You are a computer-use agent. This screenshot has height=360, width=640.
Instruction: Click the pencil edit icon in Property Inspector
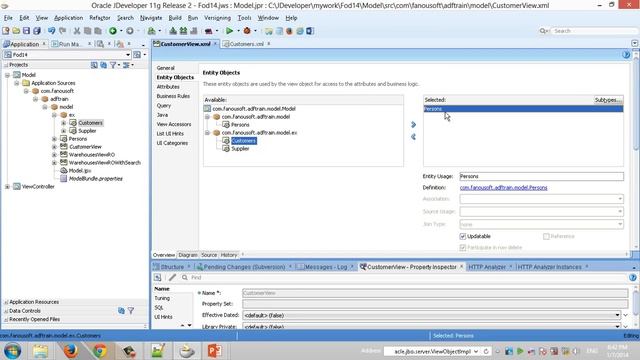point(172,278)
